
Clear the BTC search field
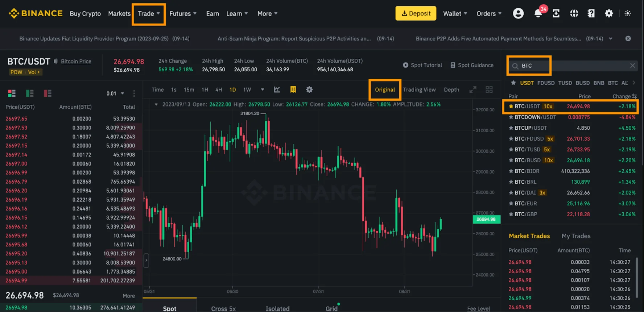coord(632,66)
